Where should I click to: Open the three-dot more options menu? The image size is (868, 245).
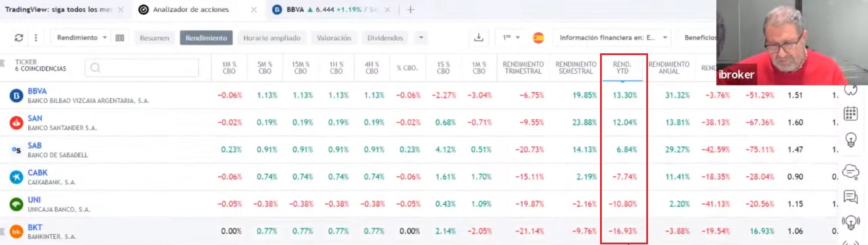(x=36, y=38)
